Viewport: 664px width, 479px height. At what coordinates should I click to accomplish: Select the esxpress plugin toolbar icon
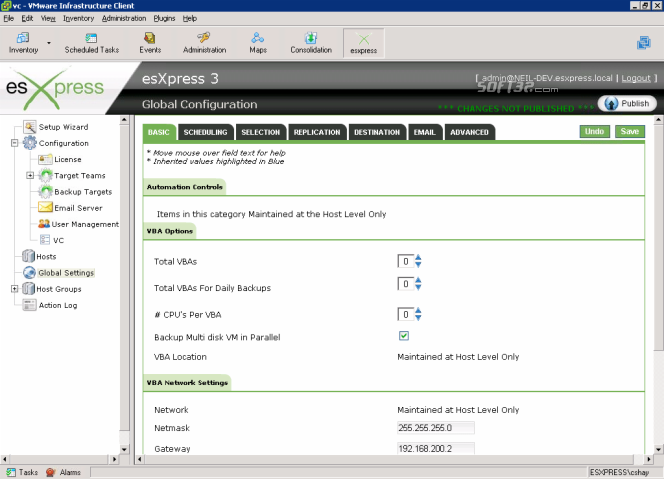point(363,43)
